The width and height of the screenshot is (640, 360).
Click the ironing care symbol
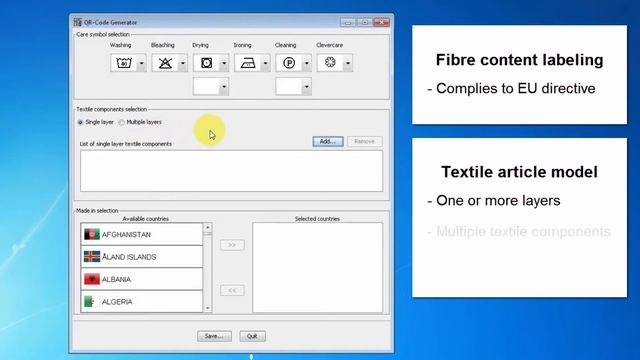point(248,63)
